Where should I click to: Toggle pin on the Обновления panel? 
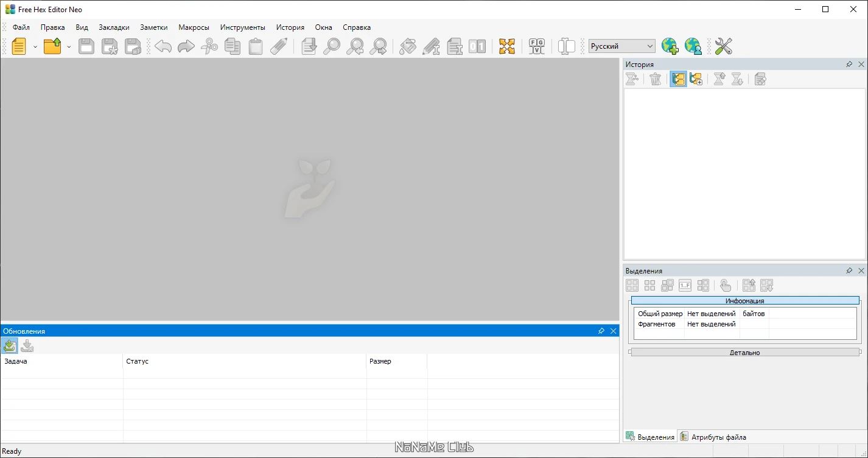[601, 331]
